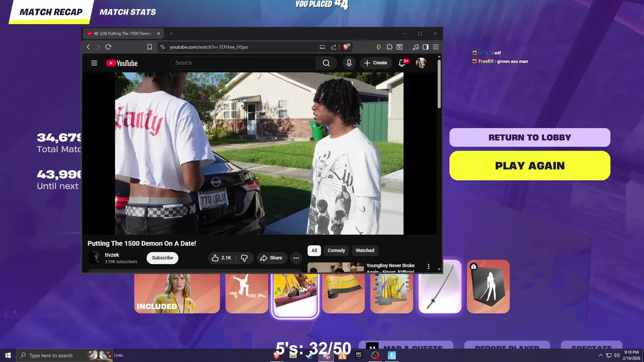Open the browser extensions puzzle icon

(389, 47)
